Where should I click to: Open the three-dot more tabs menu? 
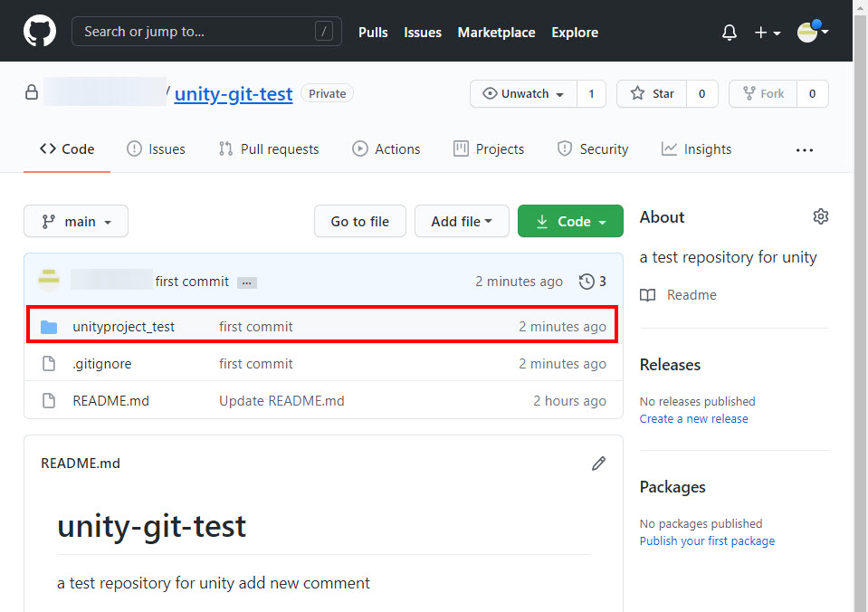[x=805, y=150]
